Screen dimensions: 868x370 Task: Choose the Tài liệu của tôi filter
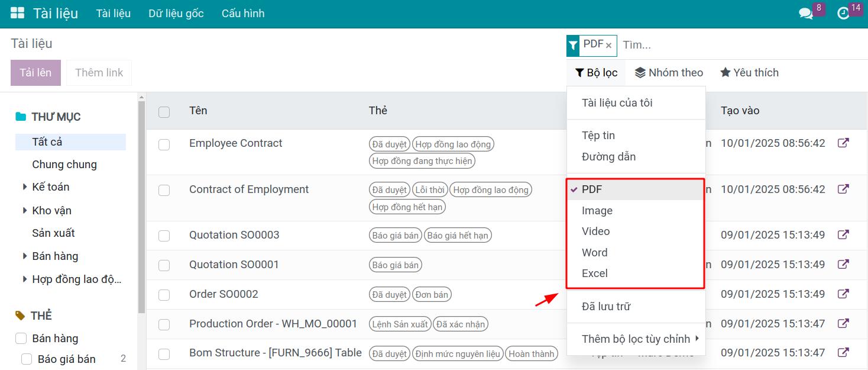point(636,103)
